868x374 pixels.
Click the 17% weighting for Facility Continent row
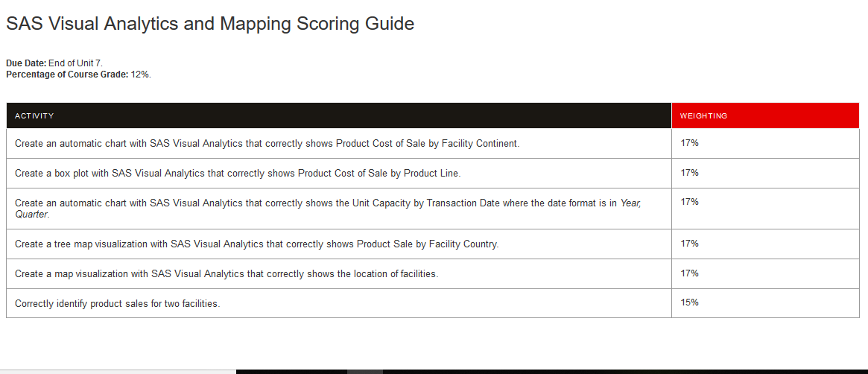coord(689,143)
